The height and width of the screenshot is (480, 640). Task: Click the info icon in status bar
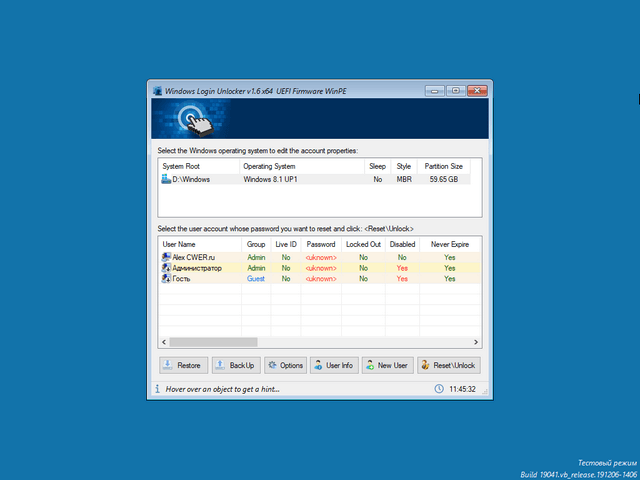tap(157, 389)
